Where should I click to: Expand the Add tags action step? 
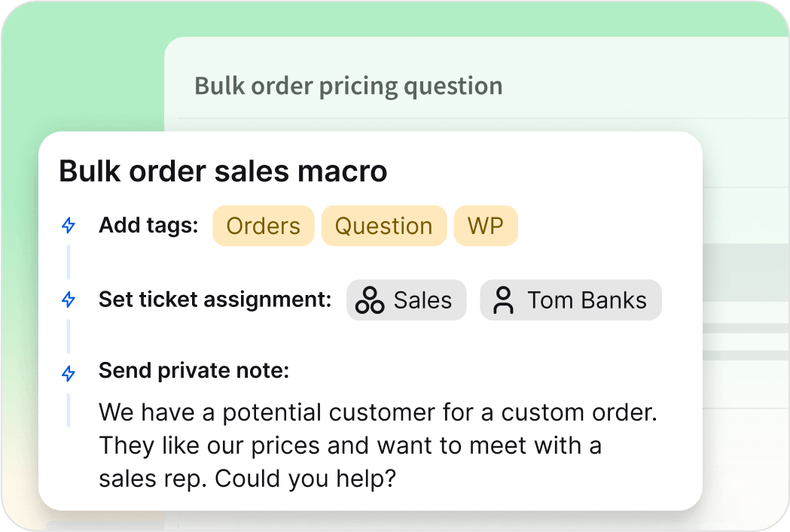[x=148, y=225]
